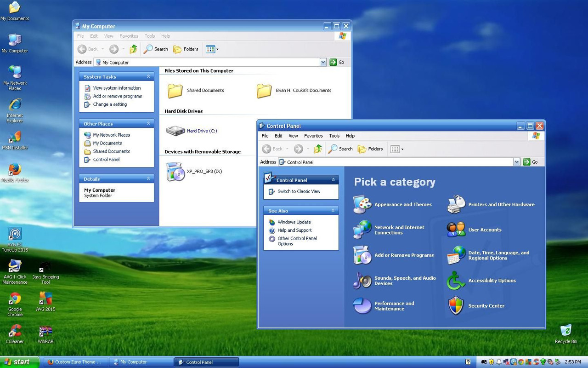Click Add or remove programs task link

point(117,96)
